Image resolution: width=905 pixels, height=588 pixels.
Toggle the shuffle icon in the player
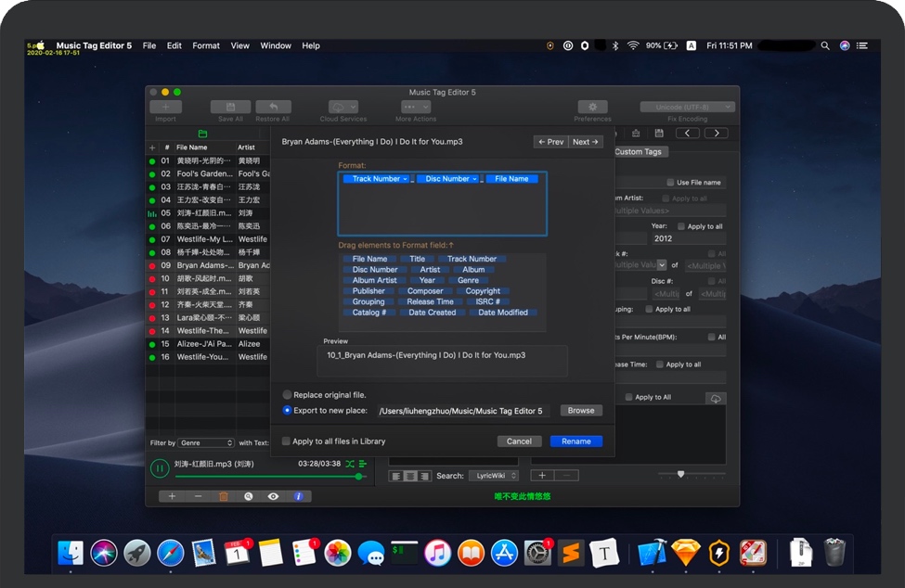click(x=350, y=463)
